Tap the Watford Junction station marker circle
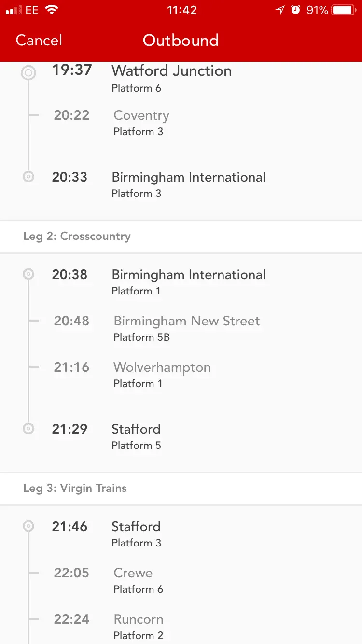Screen dimensions: 362x644 (28, 73)
